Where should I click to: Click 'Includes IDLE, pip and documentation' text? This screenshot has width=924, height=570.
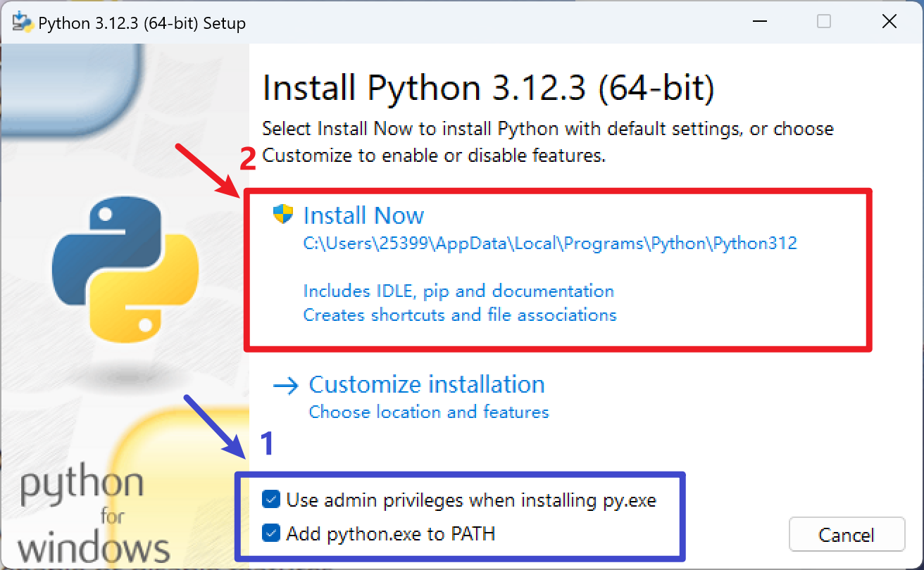click(458, 291)
